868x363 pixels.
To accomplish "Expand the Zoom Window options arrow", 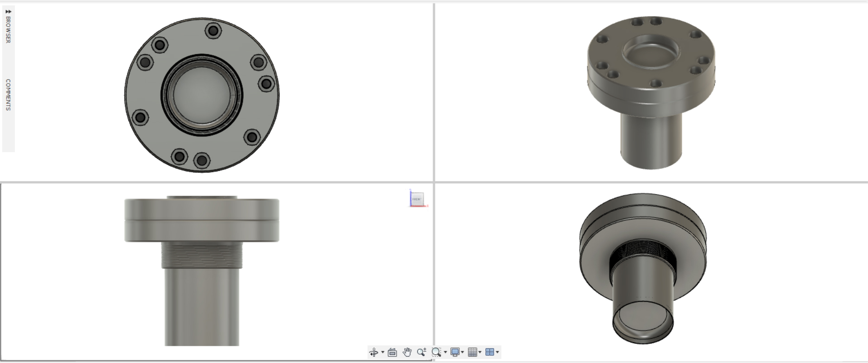I will (445, 352).
